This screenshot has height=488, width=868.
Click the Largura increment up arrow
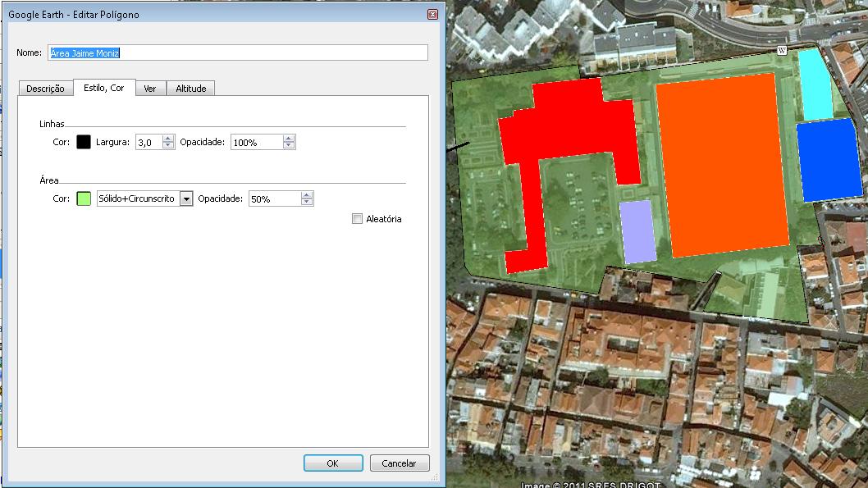coord(168,139)
